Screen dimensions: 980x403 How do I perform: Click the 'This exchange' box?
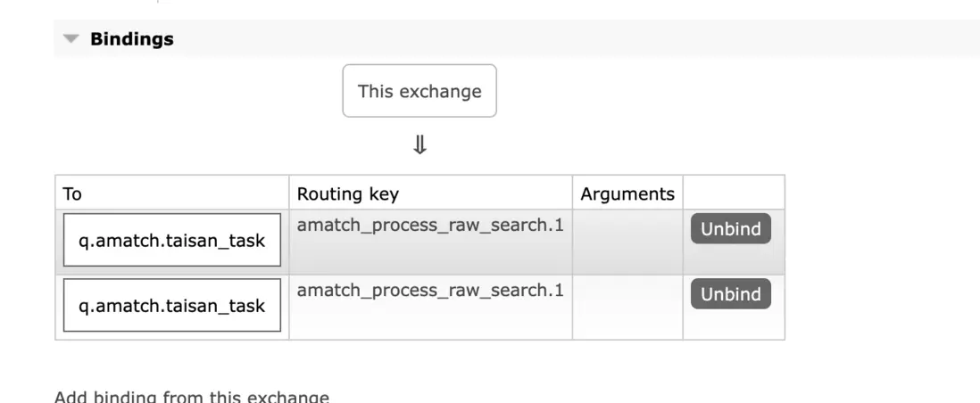click(419, 91)
